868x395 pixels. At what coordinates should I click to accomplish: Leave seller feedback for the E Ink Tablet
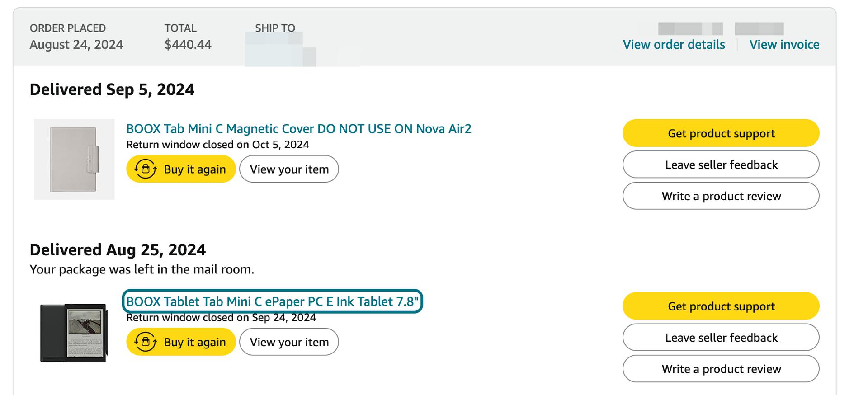721,338
